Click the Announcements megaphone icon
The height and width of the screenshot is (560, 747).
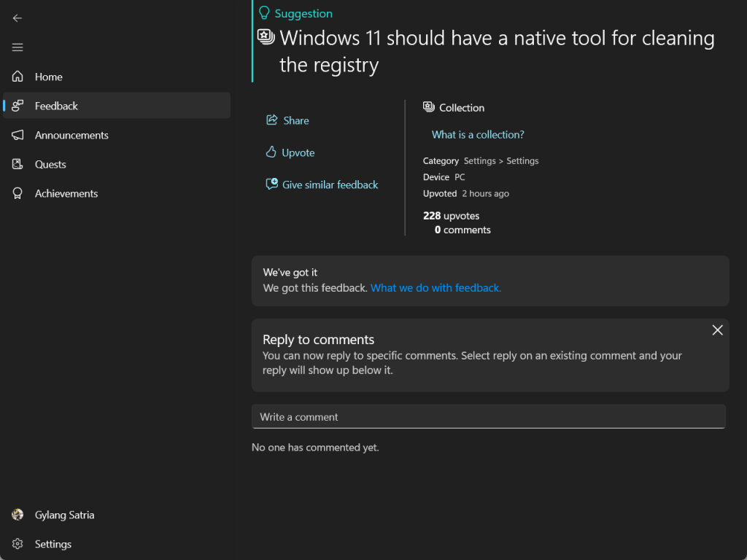17,135
